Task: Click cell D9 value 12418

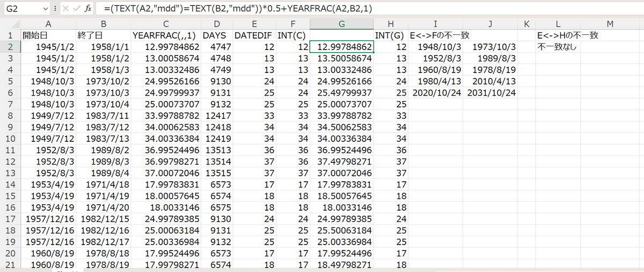Action: tap(217, 128)
